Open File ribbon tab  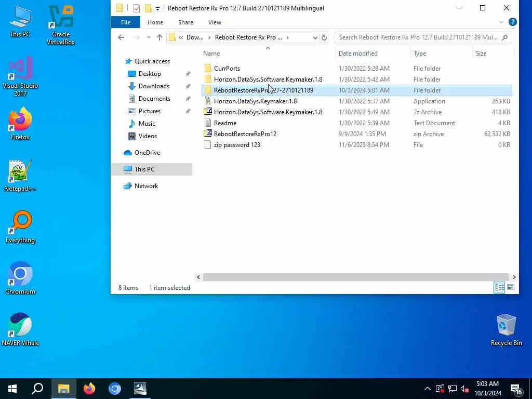126,22
